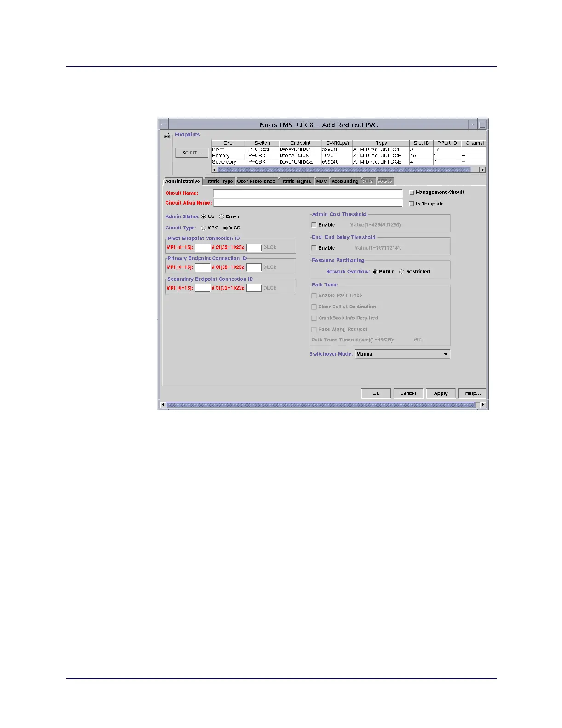Click the Cancel button

pyautogui.click(x=408, y=393)
